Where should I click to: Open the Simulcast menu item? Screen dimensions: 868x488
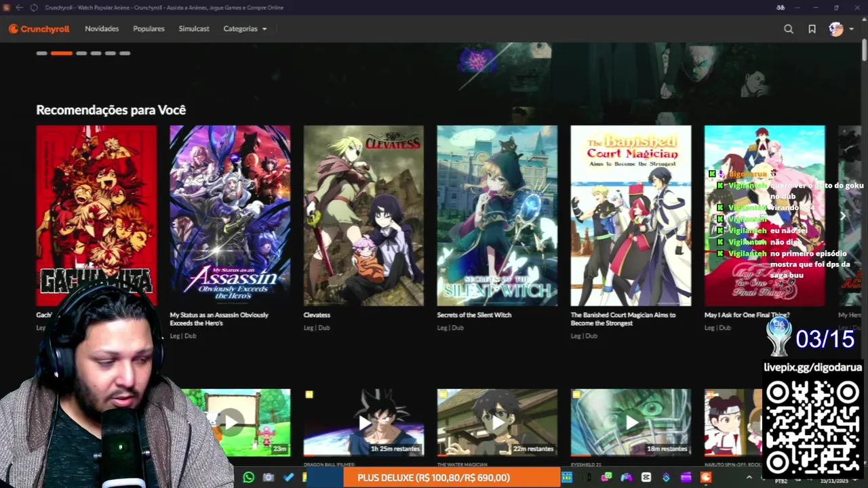194,29
